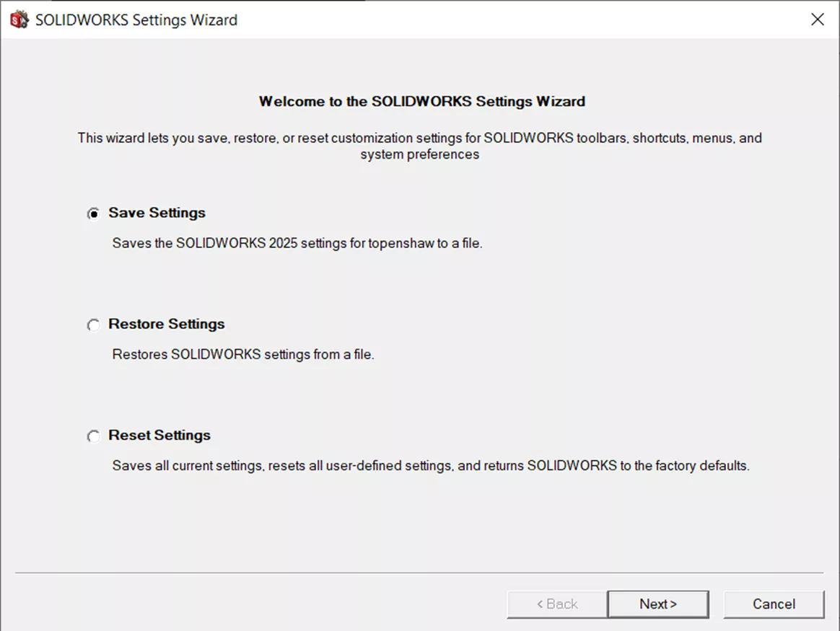This screenshot has width=840, height=631.
Task: Click the Next button to proceed
Action: [x=657, y=604]
